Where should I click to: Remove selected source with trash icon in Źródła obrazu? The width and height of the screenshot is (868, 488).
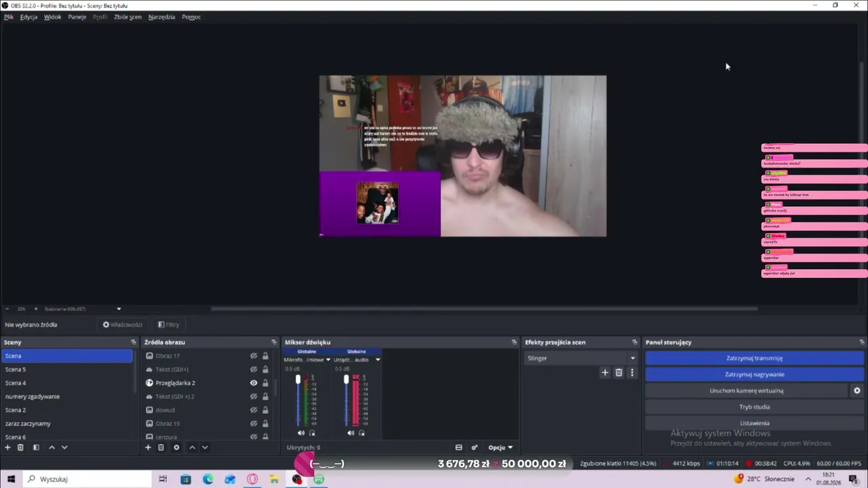coord(161,447)
